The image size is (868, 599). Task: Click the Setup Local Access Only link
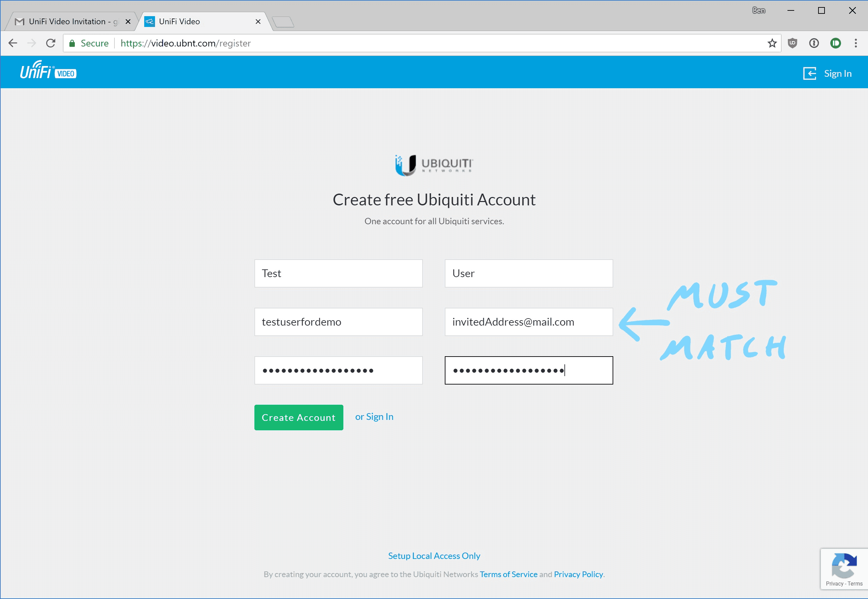coord(433,556)
